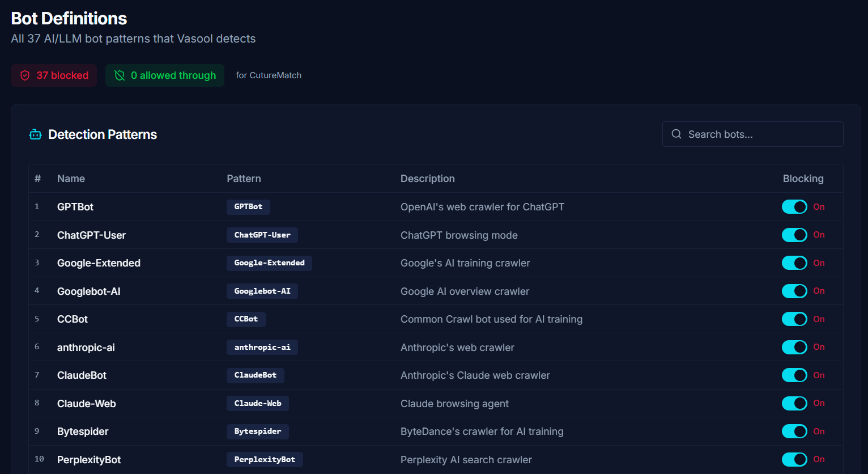Toggle anthropic-ai blocking switch

tap(794, 347)
